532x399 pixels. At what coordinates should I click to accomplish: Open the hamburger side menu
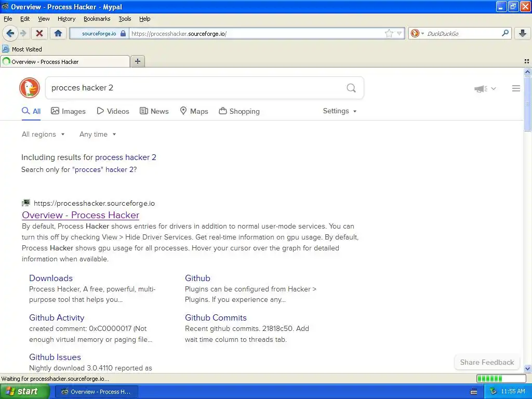point(516,88)
